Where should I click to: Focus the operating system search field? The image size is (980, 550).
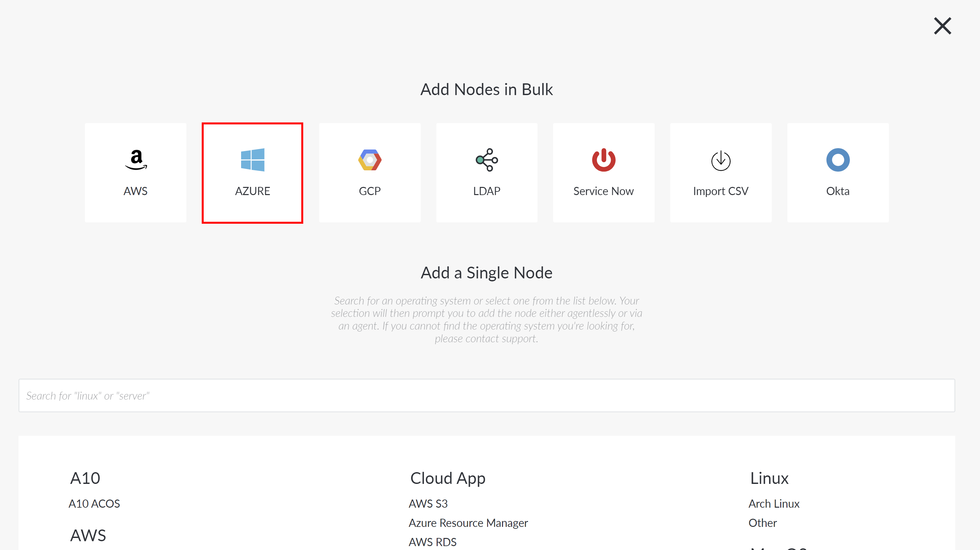486,395
